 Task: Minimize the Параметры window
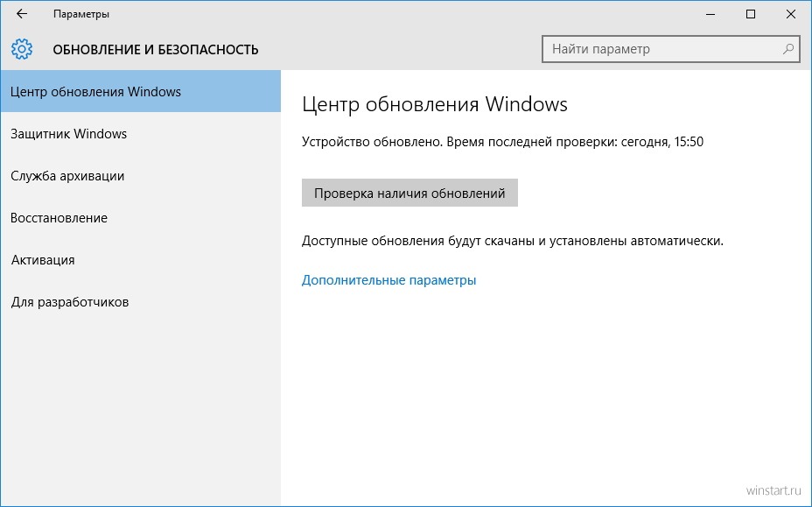coord(710,15)
